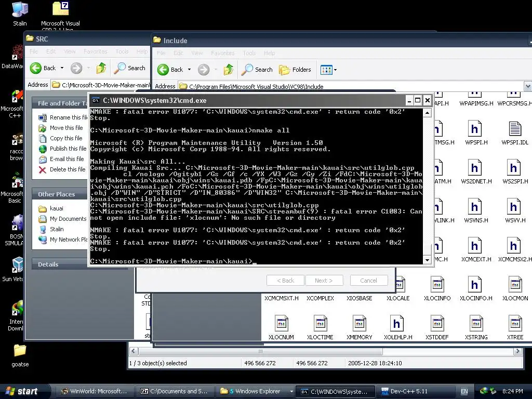Select the WPSPI.IDL file

[x=515, y=133]
